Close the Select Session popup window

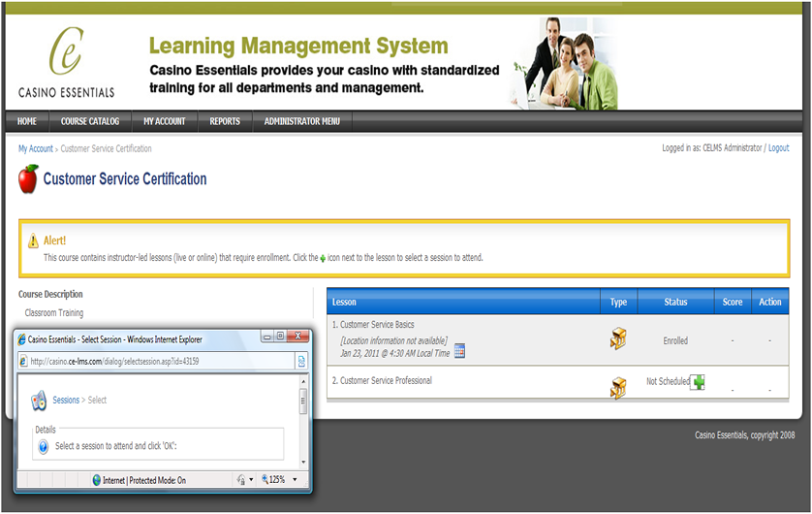point(297,337)
